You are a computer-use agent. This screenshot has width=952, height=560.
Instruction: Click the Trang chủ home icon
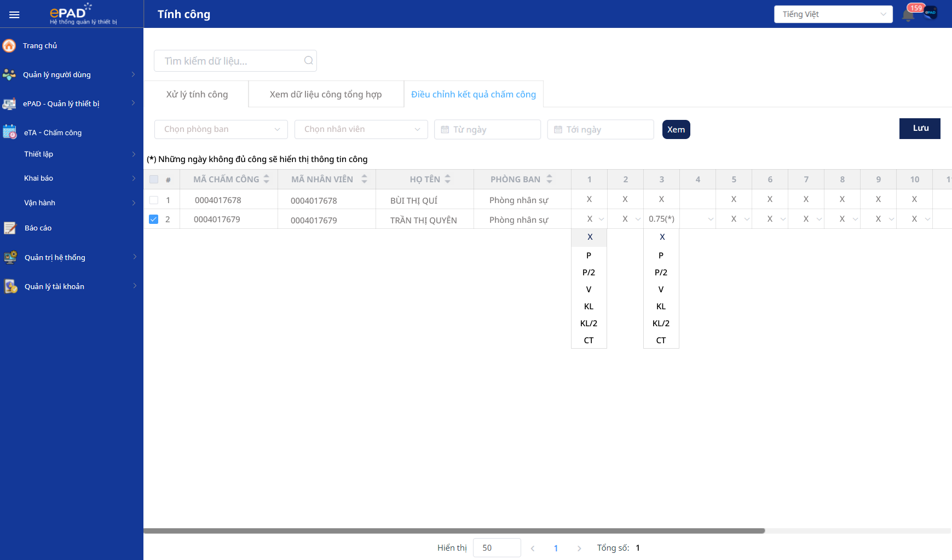9,45
